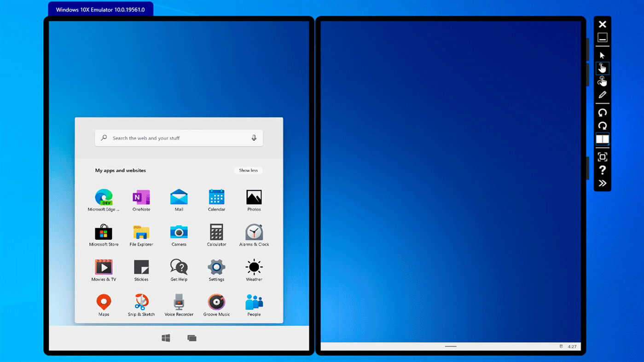Open emulator help question mark

tap(603, 170)
